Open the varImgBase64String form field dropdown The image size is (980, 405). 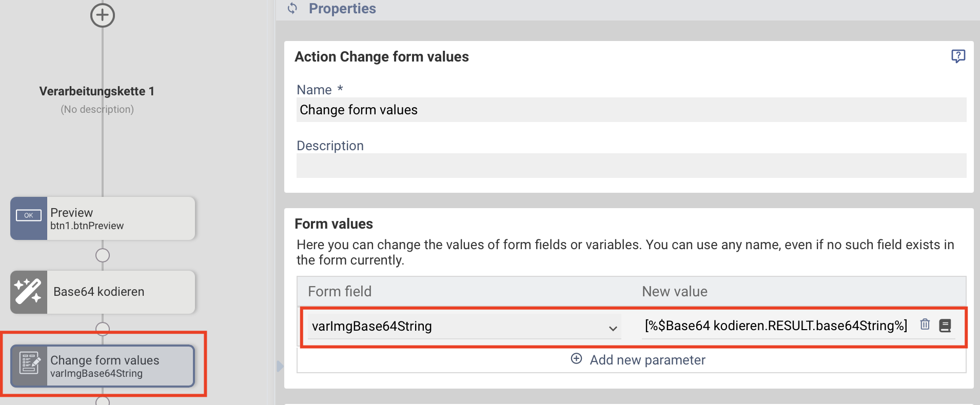613,328
